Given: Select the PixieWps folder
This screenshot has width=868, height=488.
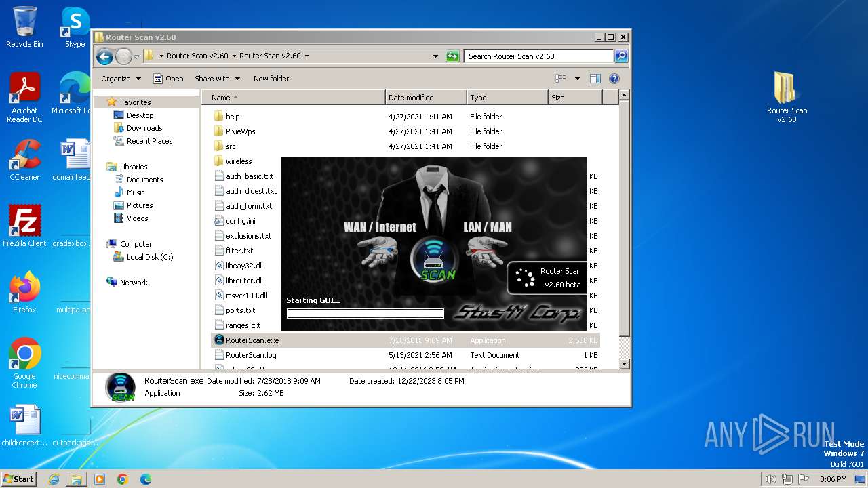Looking at the screenshot, I should [234, 131].
